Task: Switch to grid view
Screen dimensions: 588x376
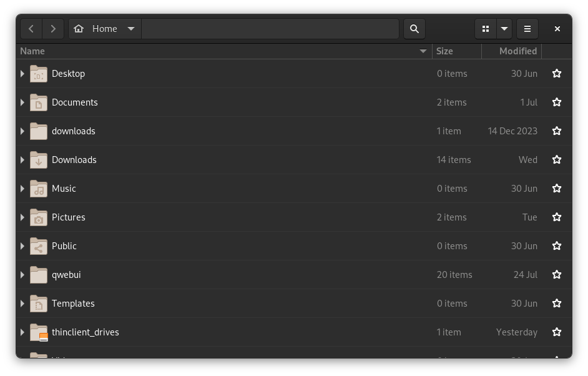Action: tap(486, 29)
